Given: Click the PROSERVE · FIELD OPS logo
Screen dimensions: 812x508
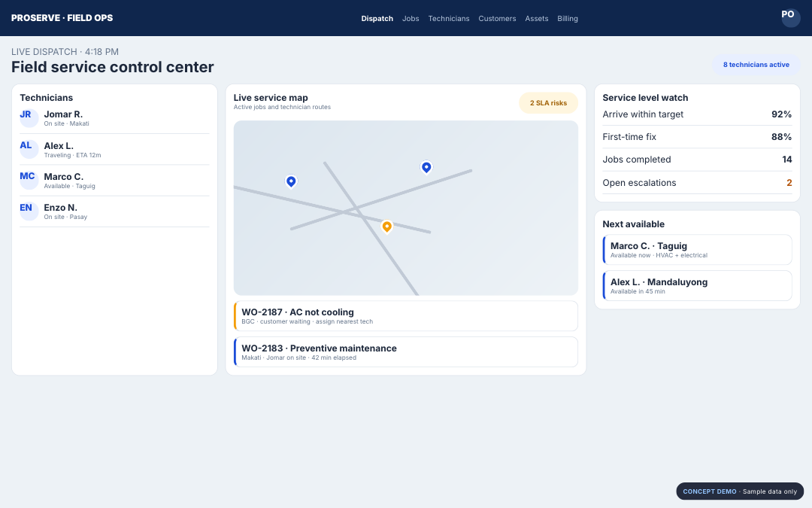Looking at the screenshot, I should tap(62, 18).
